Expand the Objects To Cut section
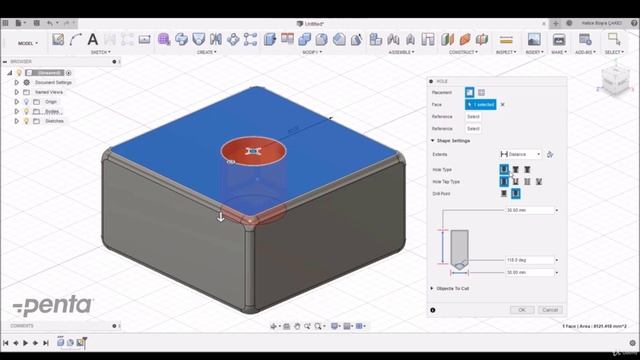 click(x=432, y=288)
